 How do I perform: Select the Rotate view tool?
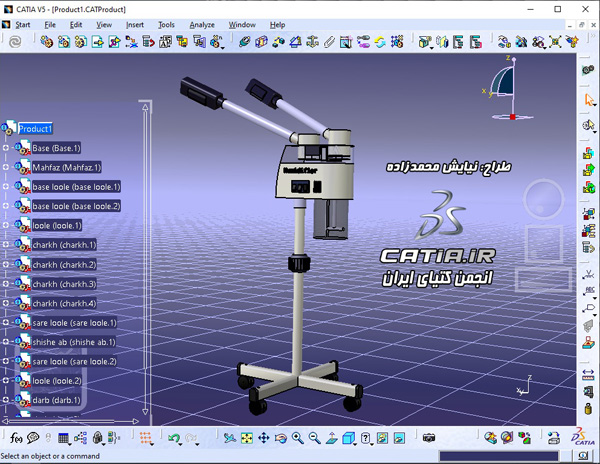click(281, 438)
